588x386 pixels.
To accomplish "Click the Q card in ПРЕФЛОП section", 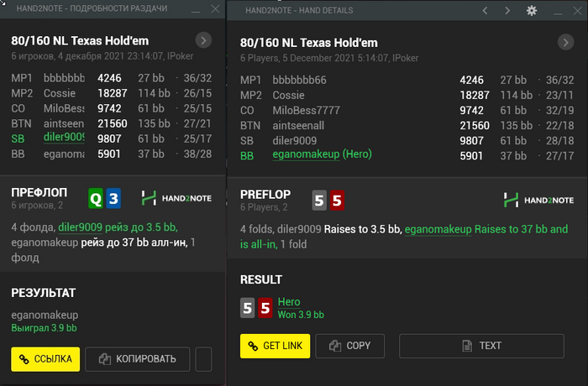I will 96,198.
